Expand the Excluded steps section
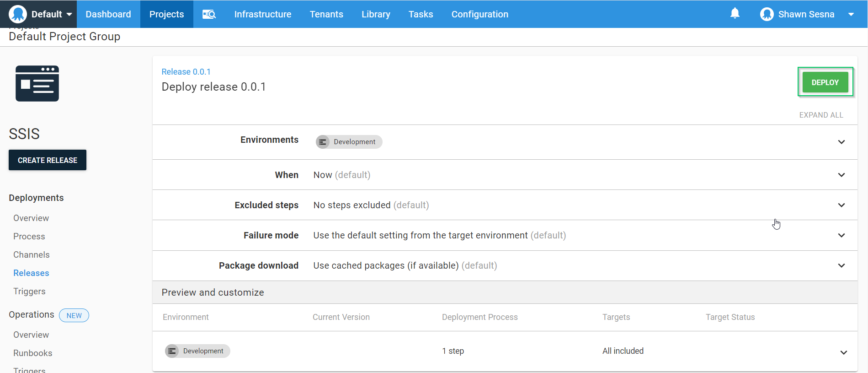 point(841,205)
